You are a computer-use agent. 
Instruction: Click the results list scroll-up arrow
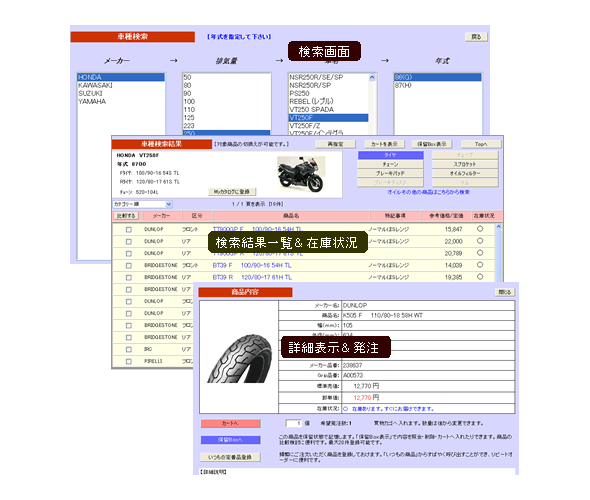click(499, 227)
